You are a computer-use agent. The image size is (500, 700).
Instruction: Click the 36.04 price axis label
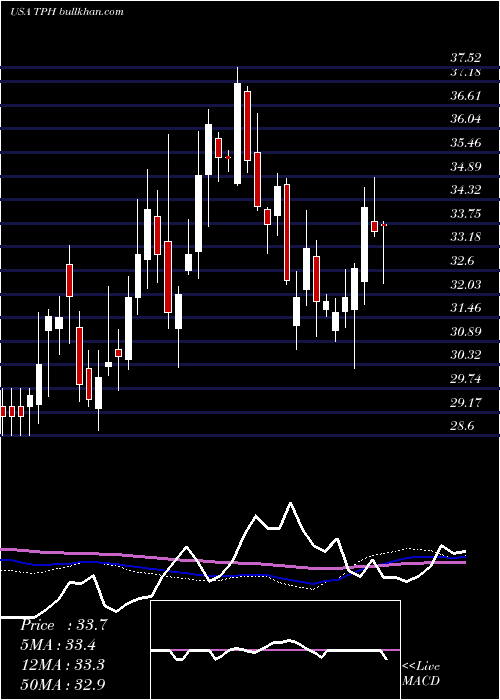tap(466, 119)
